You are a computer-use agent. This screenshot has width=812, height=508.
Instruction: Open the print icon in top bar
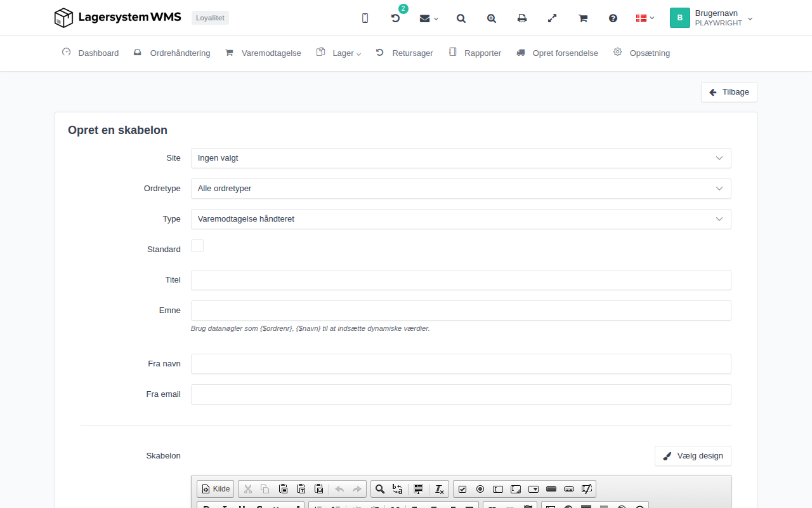522,18
